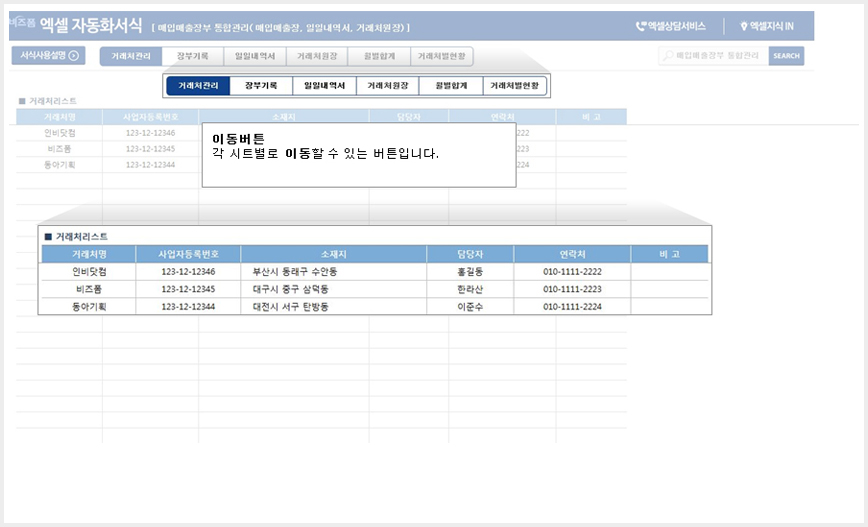
Task: Select faded 거래처관리 tab in top bar
Action: click(131, 56)
